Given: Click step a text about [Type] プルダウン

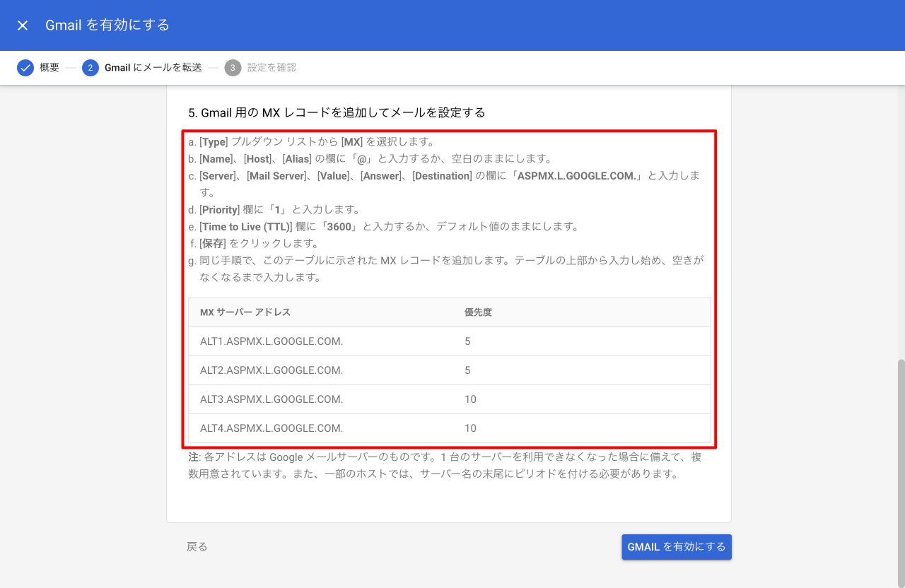Looking at the screenshot, I should pos(317,142).
